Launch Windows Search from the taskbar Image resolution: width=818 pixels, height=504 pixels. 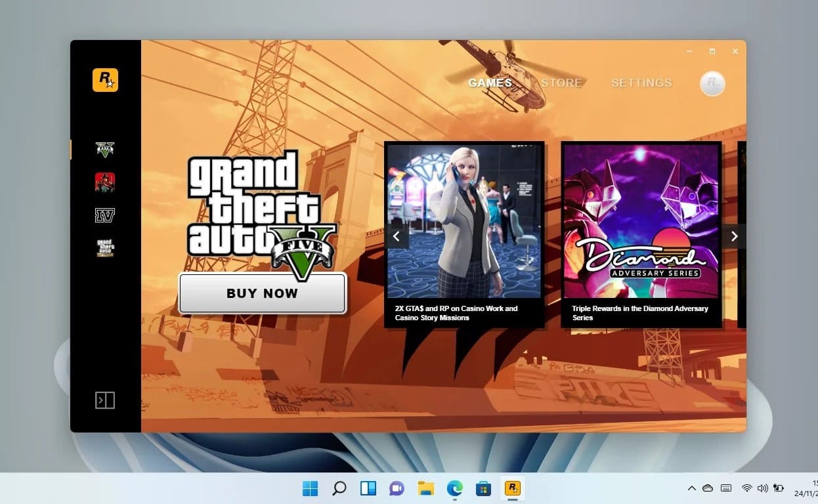point(339,488)
